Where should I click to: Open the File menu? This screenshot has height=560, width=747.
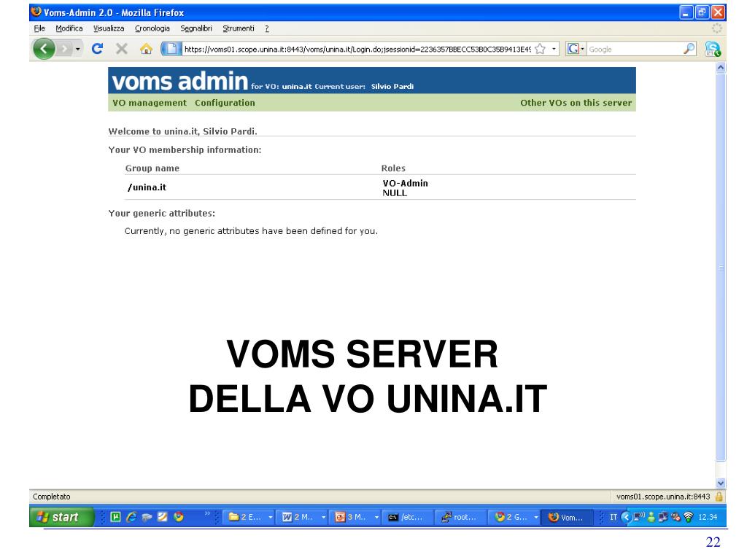(39, 28)
